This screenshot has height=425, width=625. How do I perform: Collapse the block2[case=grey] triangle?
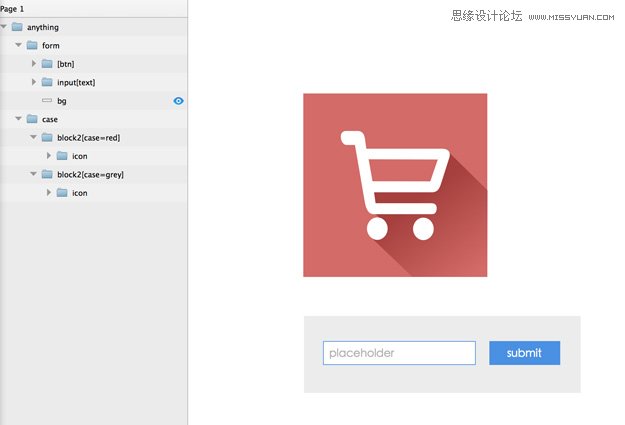(x=33, y=174)
